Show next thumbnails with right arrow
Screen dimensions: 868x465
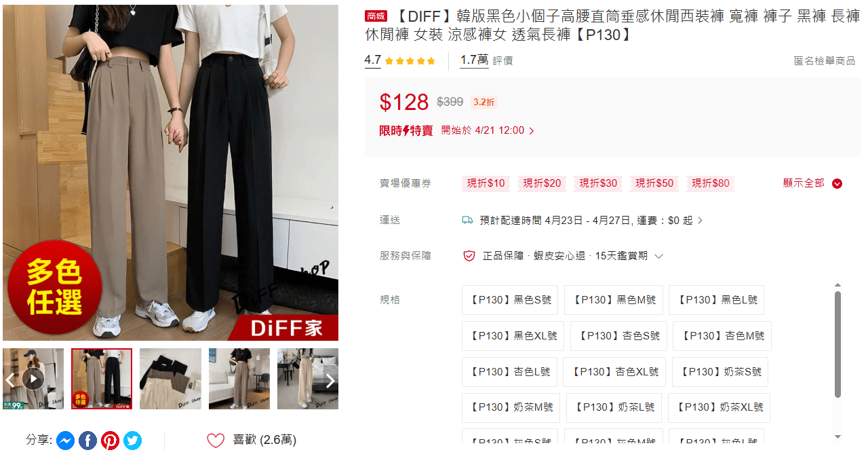pos(330,380)
